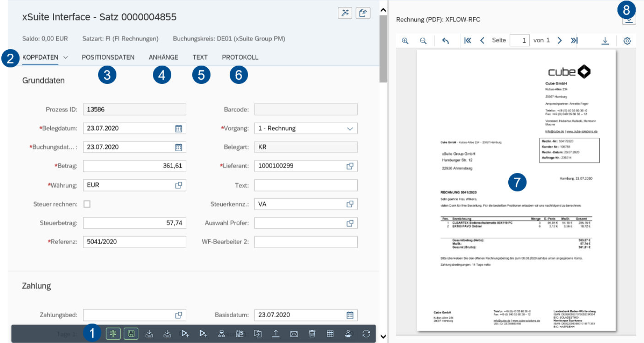
Task: Open the PROTOKOLL tab
Action: 240,57
